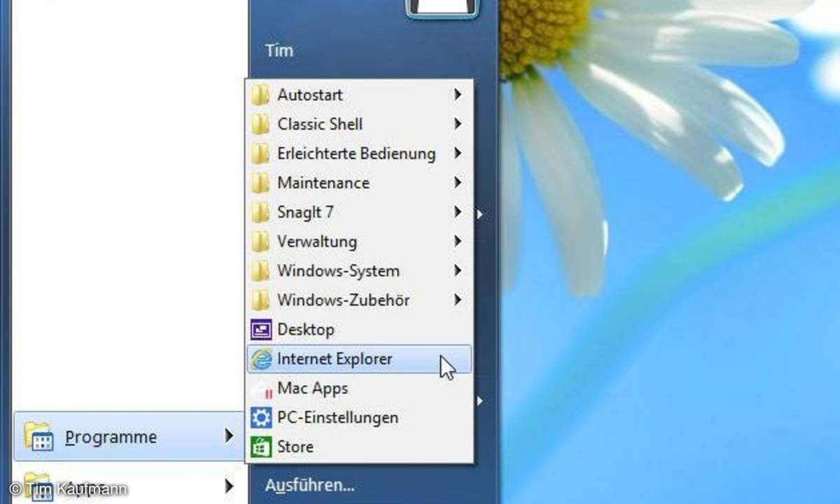Expand the Autostart submenu arrow
The image size is (840, 504).
[x=457, y=94]
